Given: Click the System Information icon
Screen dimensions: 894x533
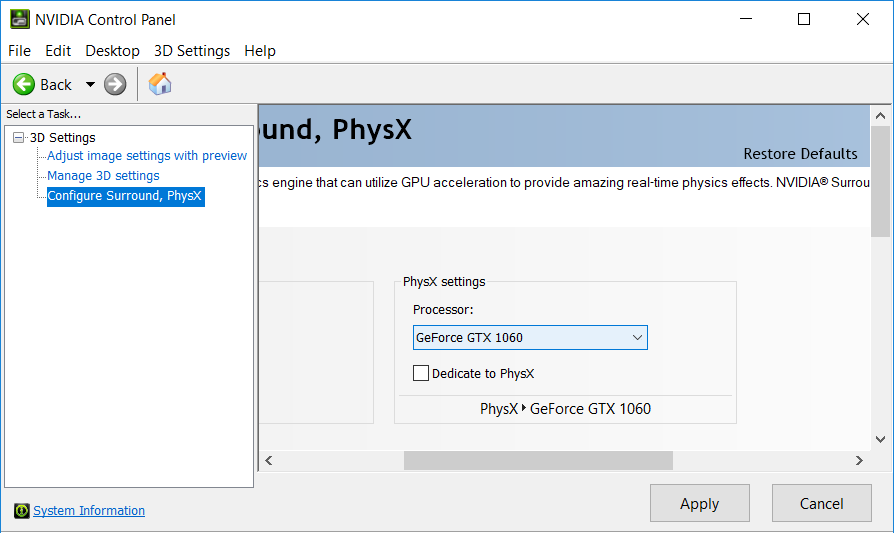Looking at the screenshot, I should pyautogui.click(x=22, y=511).
